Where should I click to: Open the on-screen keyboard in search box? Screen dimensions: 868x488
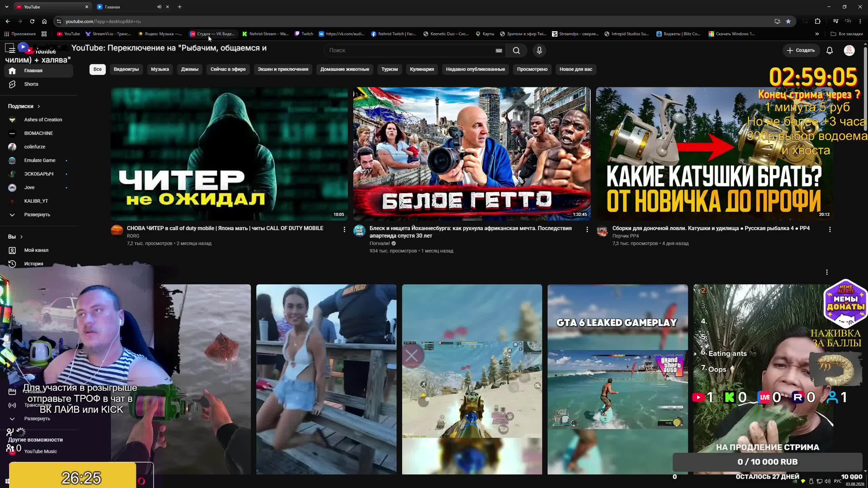[x=498, y=50]
